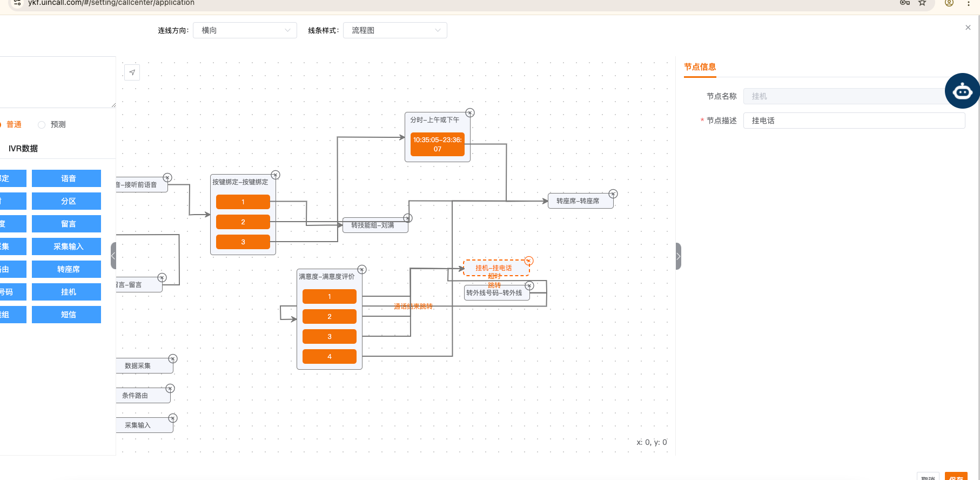Select the 预测 radio button
The image size is (980, 480).
pyautogui.click(x=42, y=125)
